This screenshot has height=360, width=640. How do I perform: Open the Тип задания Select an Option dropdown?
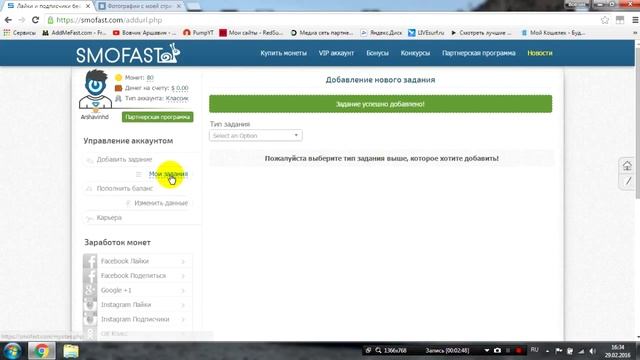(x=256, y=136)
